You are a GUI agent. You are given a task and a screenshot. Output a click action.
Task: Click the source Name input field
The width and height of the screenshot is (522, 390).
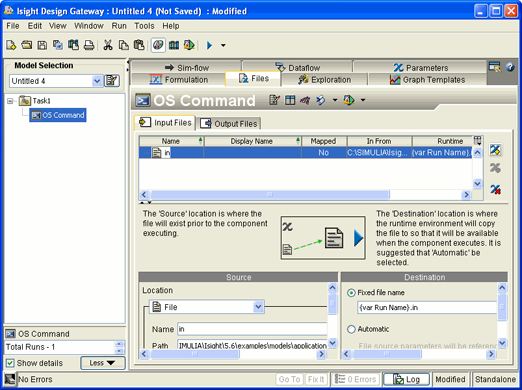point(252,329)
